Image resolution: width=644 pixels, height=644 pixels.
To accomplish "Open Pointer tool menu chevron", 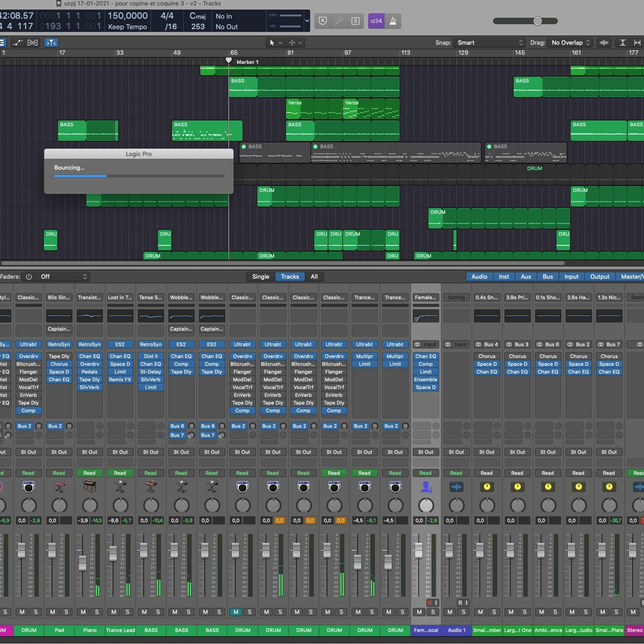I will coord(280,43).
